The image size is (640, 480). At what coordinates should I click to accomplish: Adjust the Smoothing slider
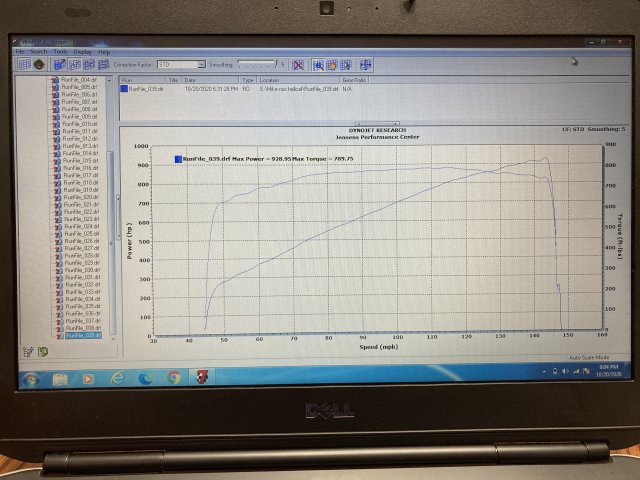255,64
